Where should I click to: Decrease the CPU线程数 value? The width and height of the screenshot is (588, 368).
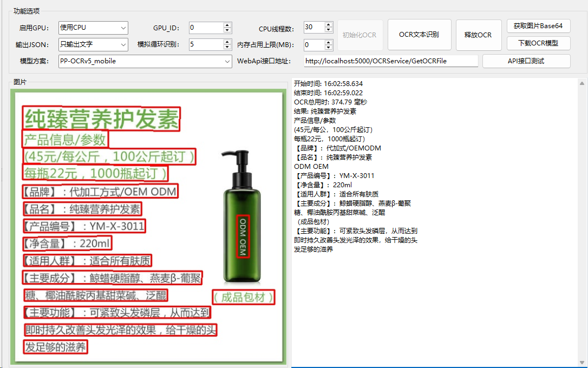click(329, 30)
